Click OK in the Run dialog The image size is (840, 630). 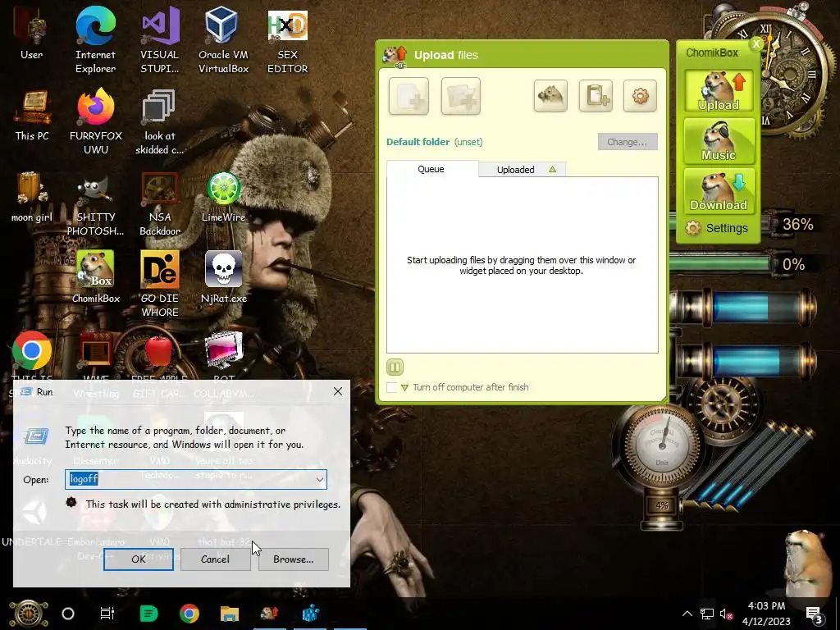pyautogui.click(x=138, y=559)
